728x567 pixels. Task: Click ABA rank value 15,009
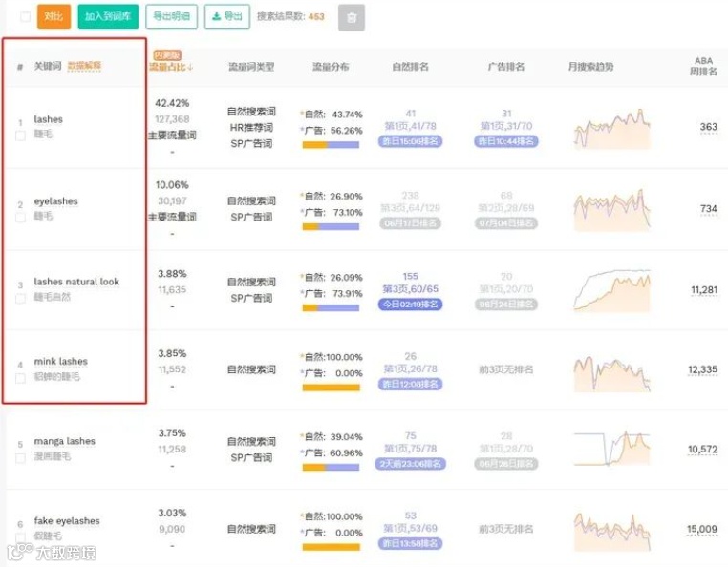[x=702, y=530]
